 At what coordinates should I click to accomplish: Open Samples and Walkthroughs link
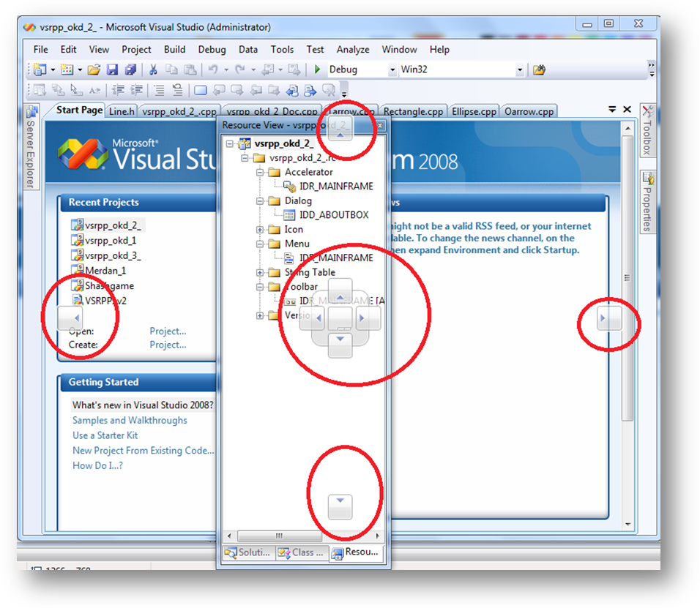[130, 420]
